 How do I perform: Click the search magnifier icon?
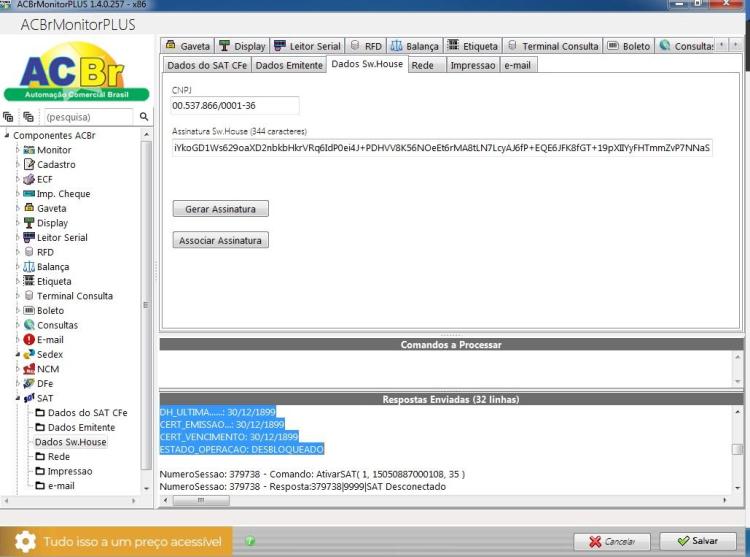tap(144, 117)
